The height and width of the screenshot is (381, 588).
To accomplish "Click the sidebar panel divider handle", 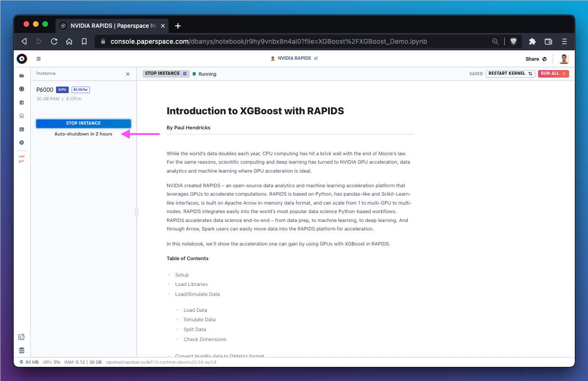I will 137,212.
